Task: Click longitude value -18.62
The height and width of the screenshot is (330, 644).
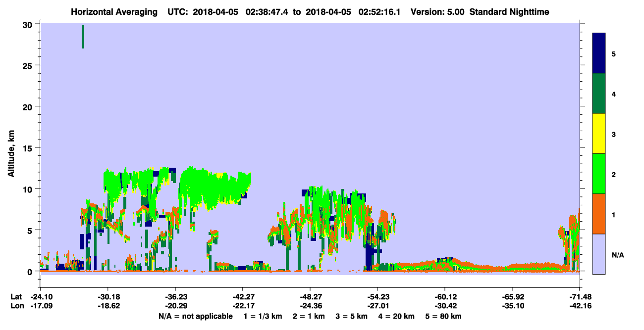Action: coord(107,306)
